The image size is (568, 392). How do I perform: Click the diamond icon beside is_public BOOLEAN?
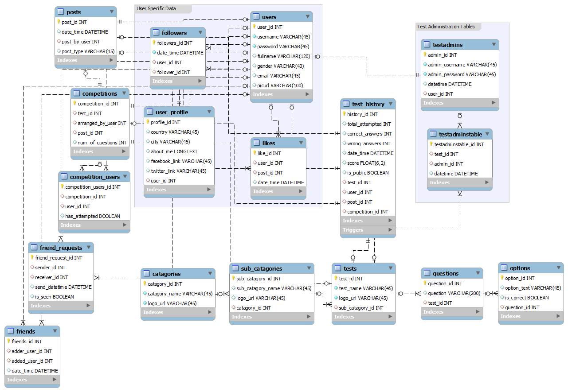point(344,173)
